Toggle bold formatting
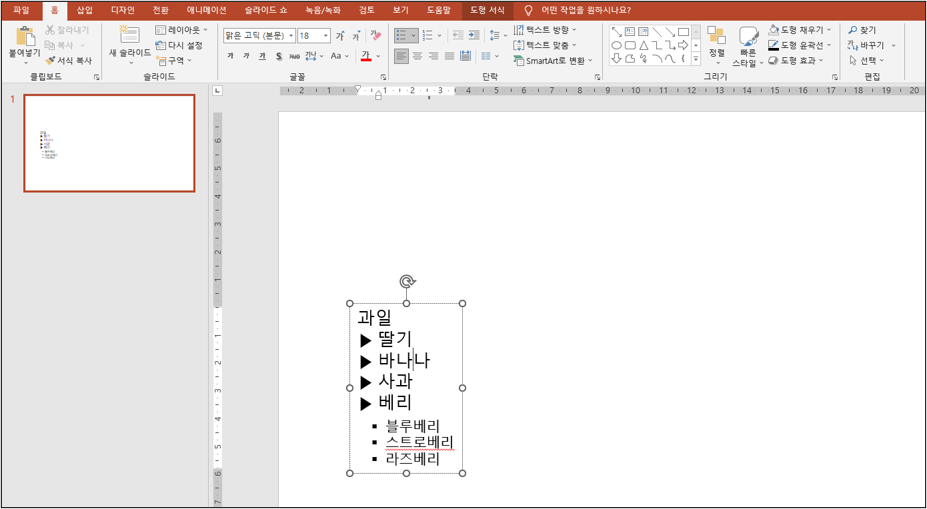This screenshot has width=927, height=509. tap(231, 56)
